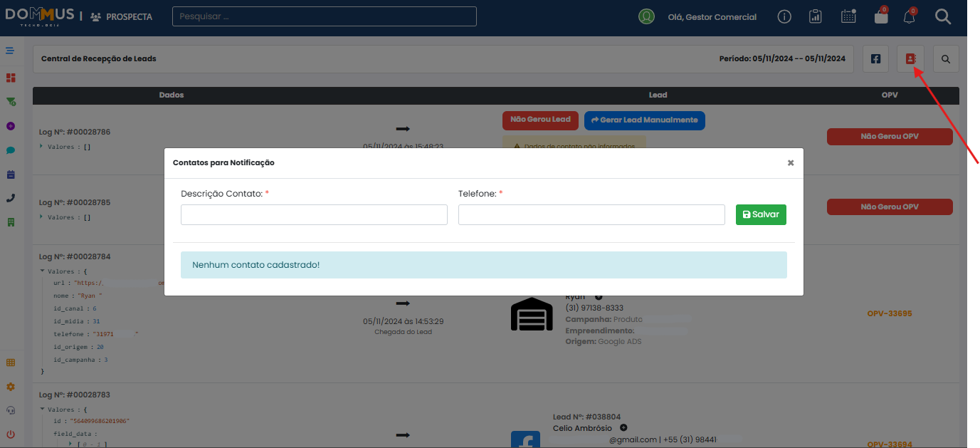Click Não Gerou OPV for Log #00028785
980x448 pixels.
coord(890,207)
